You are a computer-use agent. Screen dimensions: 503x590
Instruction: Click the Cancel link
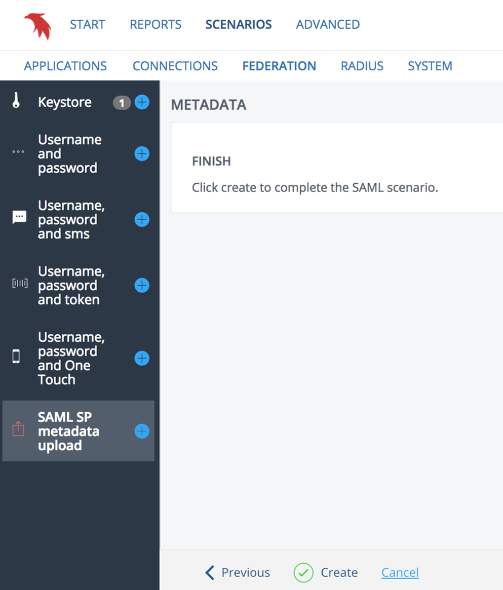pyautogui.click(x=400, y=573)
